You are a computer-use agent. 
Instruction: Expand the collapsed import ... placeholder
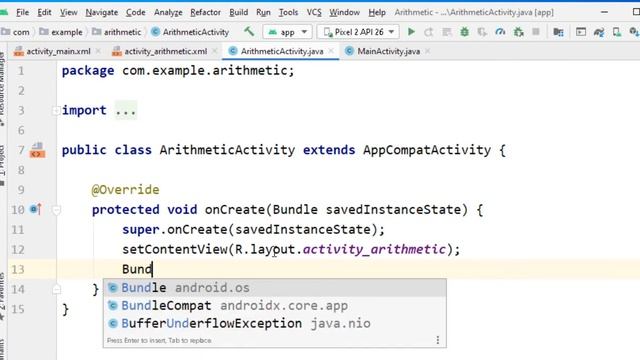[x=126, y=110]
